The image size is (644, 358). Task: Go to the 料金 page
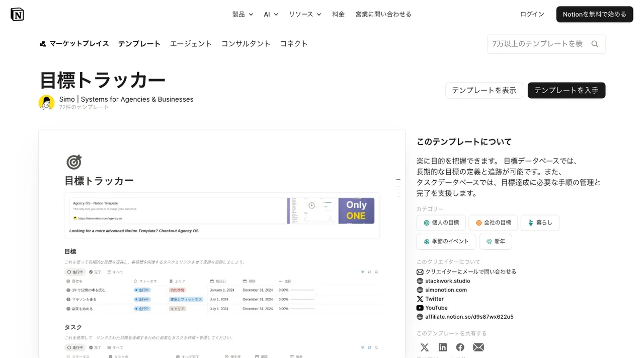click(339, 14)
